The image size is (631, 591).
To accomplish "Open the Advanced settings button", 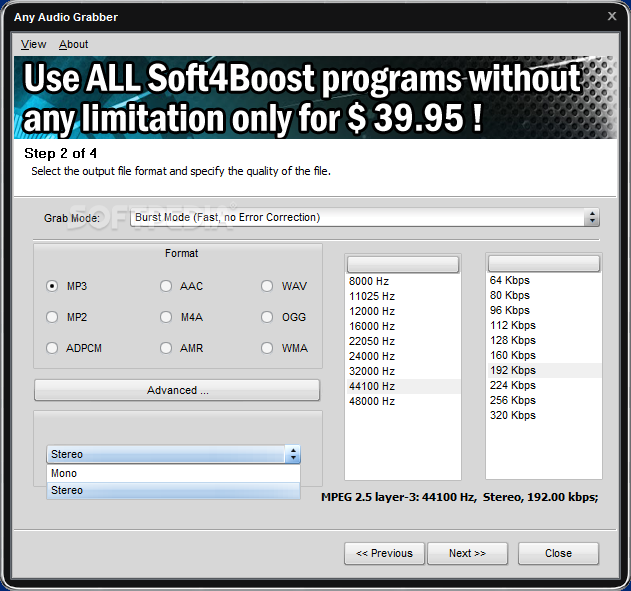I will [x=177, y=390].
